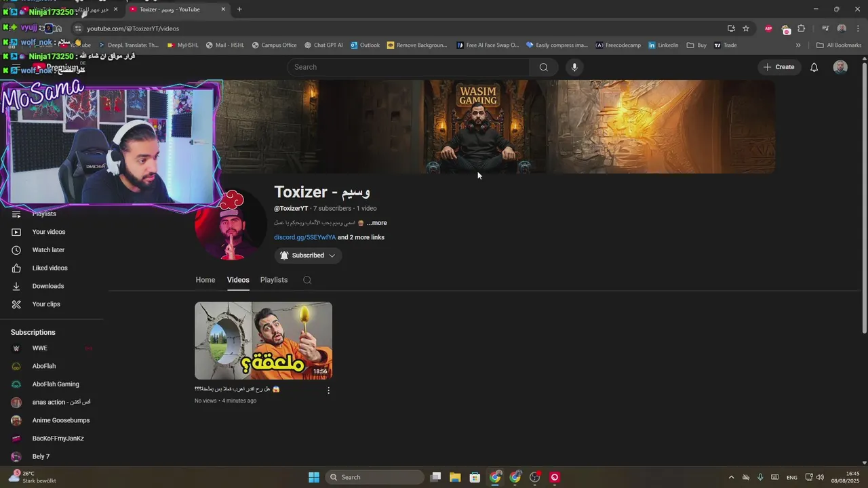Open the Chrome profile avatar
Screen dimensions: 868x488
click(x=842, y=28)
